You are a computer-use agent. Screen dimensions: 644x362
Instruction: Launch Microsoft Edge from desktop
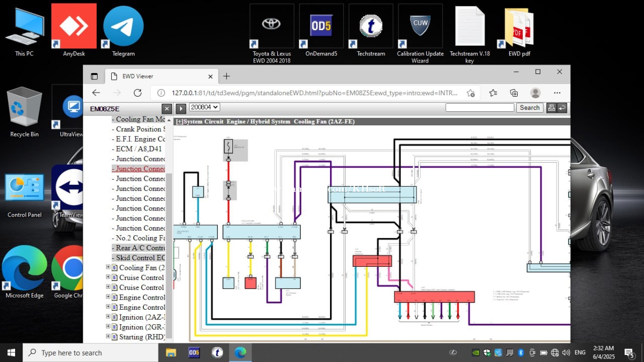[24, 272]
